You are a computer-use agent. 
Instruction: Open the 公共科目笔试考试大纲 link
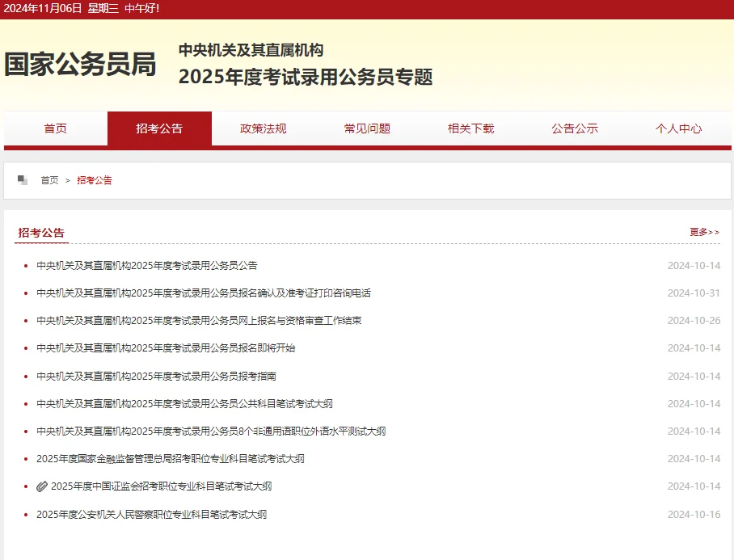pos(184,404)
